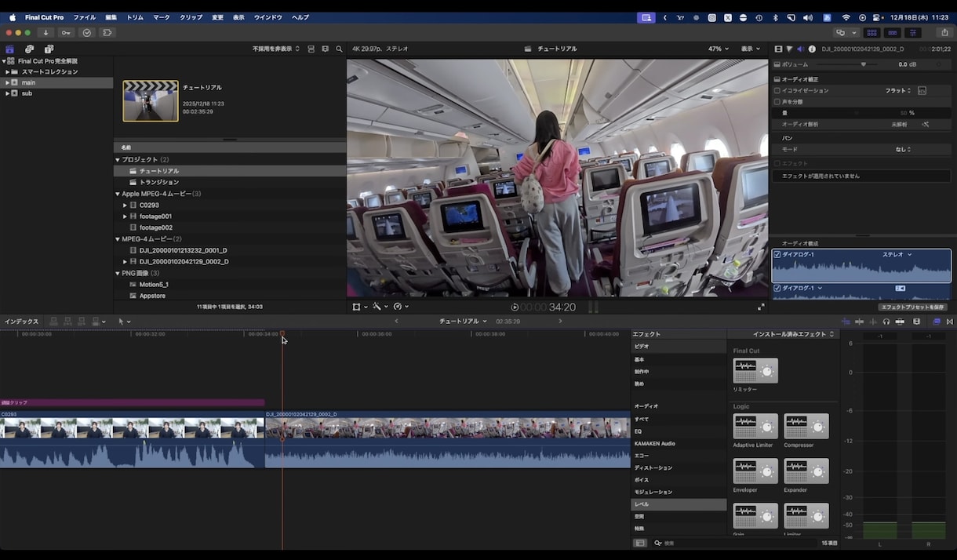
Task: Open the video inspector filmstrip icon
Action: 778,49
